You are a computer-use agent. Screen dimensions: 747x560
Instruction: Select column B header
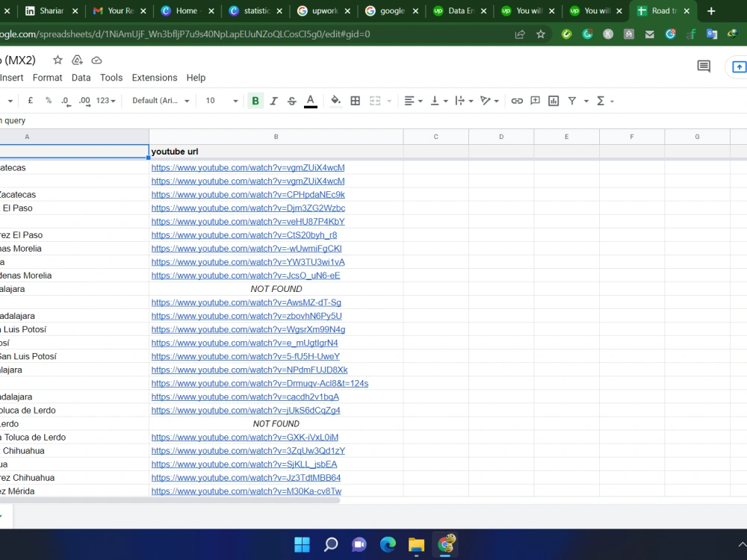tap(276, 137)
